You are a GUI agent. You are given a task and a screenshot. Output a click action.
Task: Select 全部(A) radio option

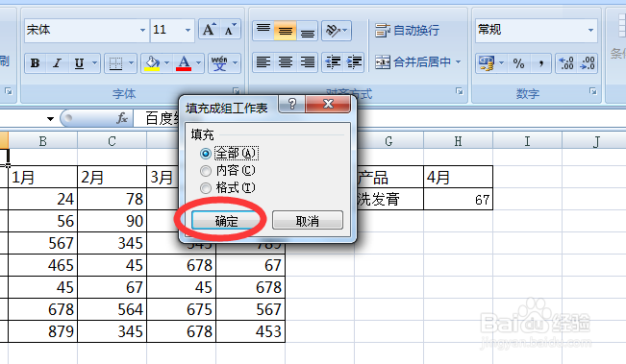tap(229, 153)
